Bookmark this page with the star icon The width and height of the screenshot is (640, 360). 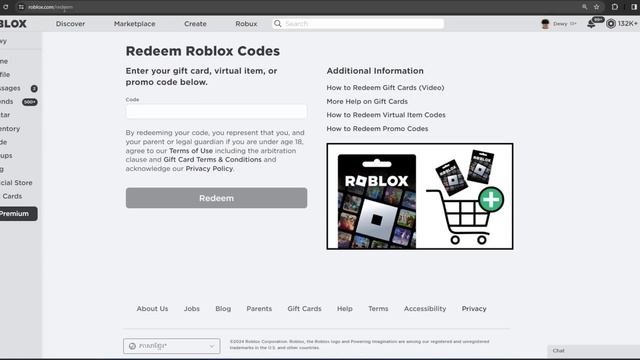[596, 7]
